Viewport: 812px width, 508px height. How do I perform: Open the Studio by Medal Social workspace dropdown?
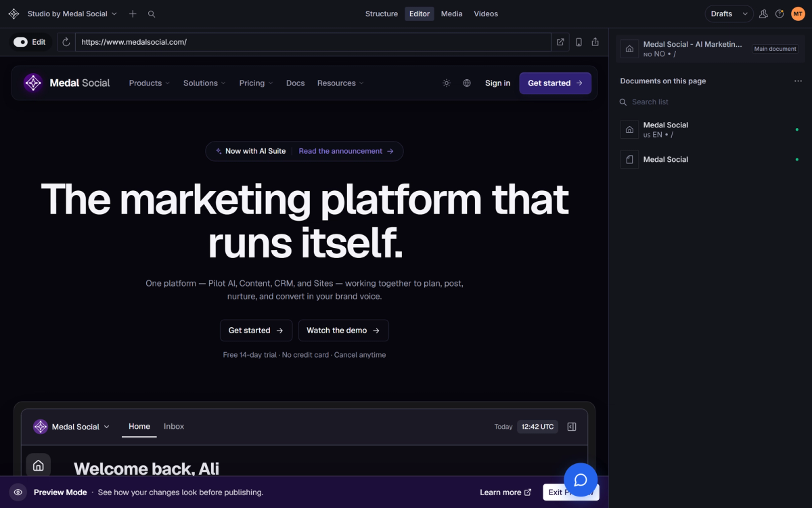pyautogui.click(x=72, y=14)
